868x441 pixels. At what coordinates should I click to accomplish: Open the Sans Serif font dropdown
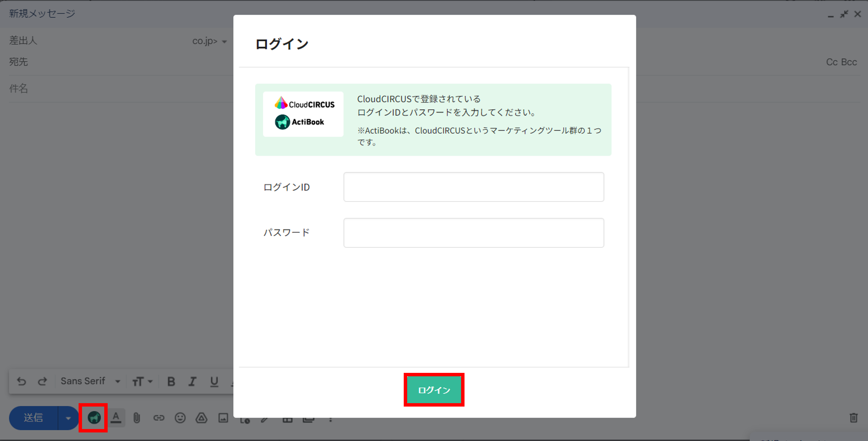[x=90, y=381]
